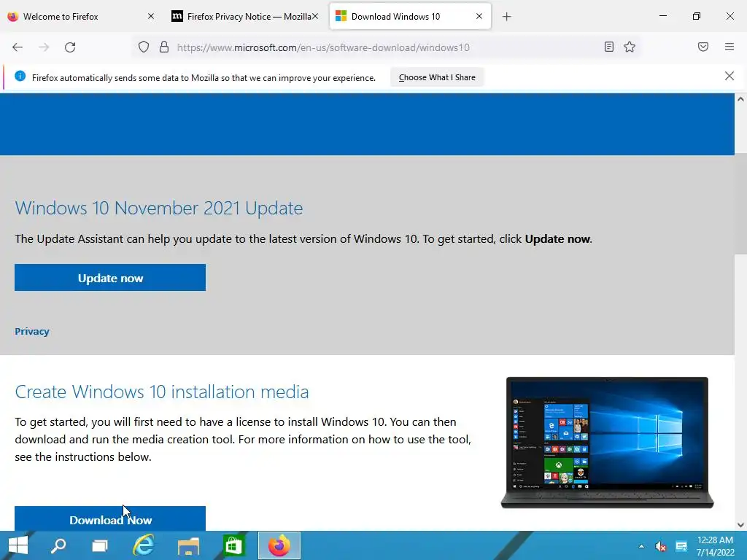Reload the current page
Viewport: 747px width, 560px height.
tap(70, 47)
